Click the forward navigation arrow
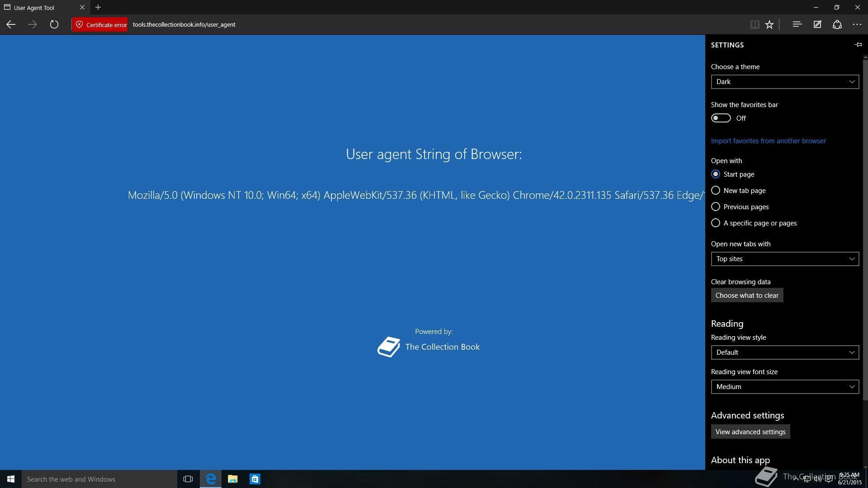The image size is (868, 488). click(33, 24)
